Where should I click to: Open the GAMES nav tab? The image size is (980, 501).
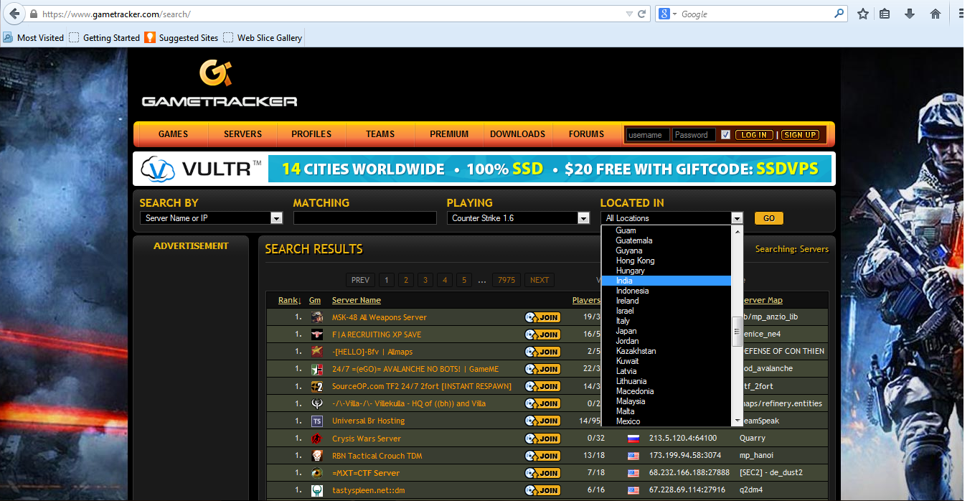(x=173, y=134)
